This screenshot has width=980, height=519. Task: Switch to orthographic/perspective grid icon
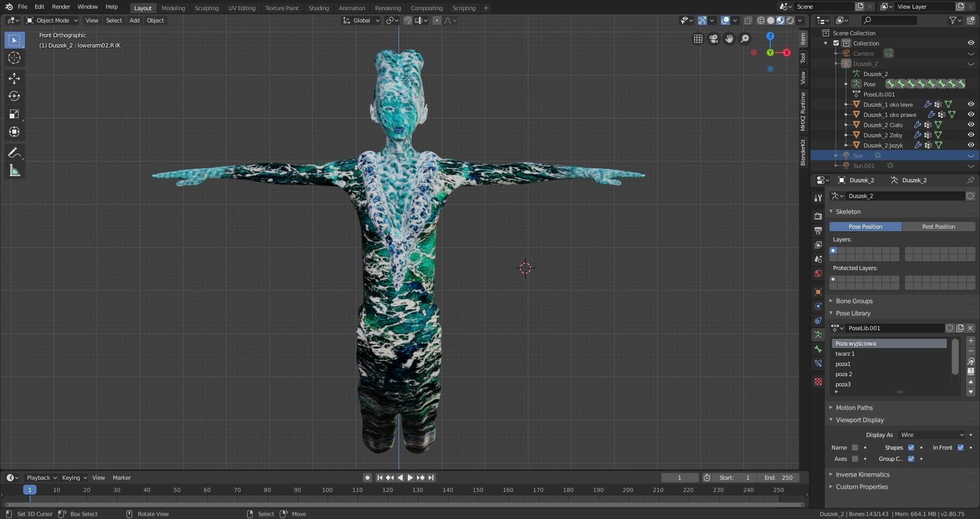698,39
